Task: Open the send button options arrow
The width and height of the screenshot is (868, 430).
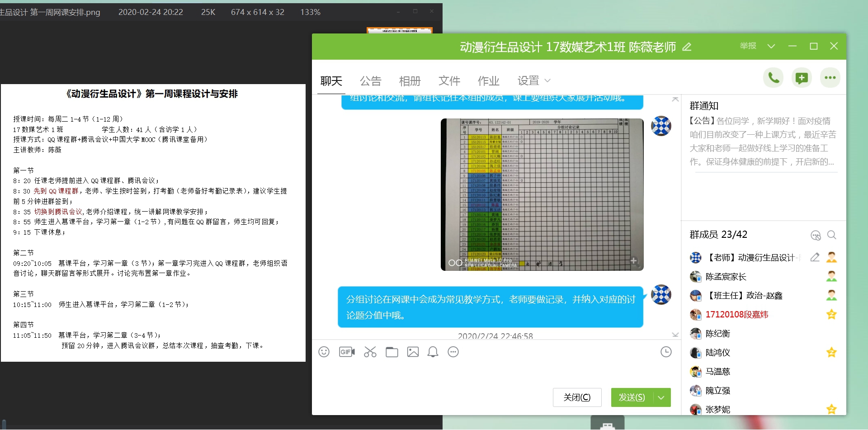Action: 661,397
